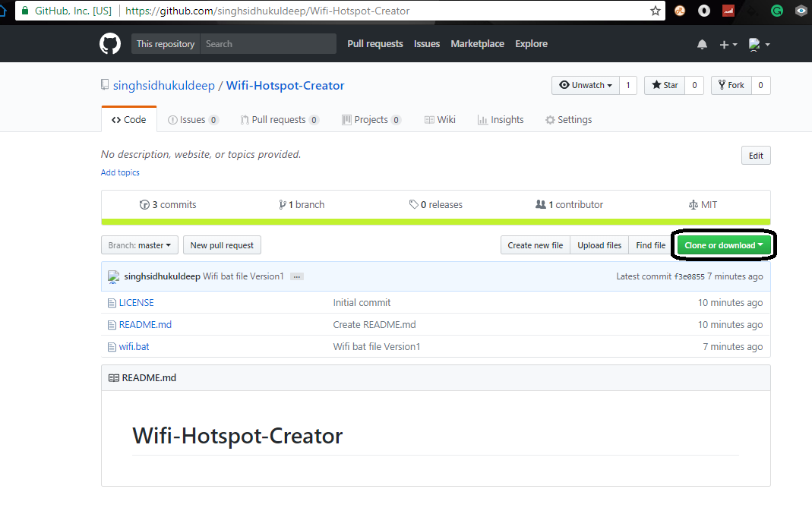This screenshot has width=812, height=511.
Task: Open singhsidhukuldeep owner profile link
Action: click(163, 86)
